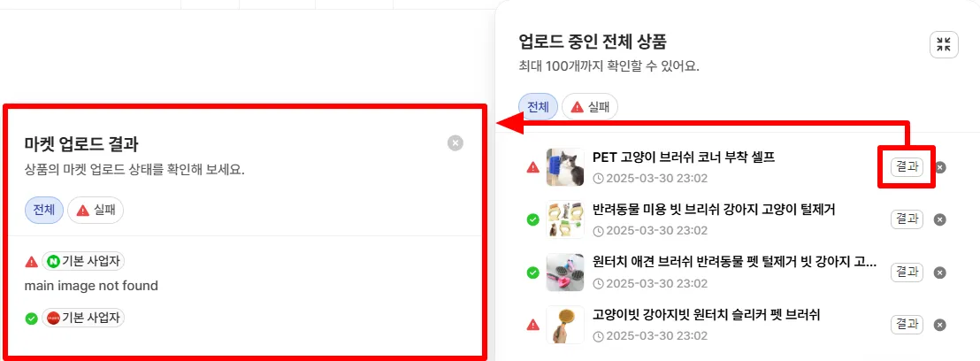Click the one-touch dog brush thumbnail
Viewport: 980px width, 361px height.
coord(565,273)
